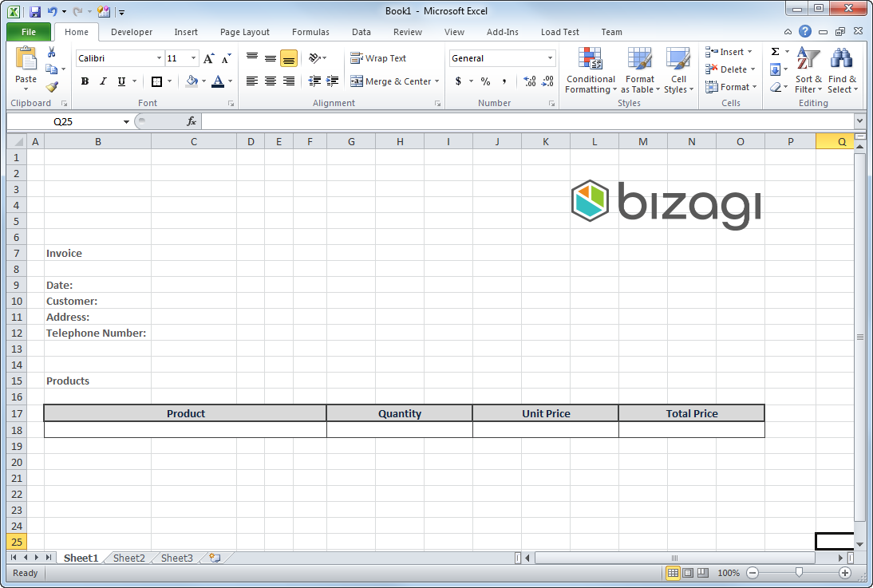Select the Format Painter brush
The image size is (873, 588).
(x=52, y=86)
